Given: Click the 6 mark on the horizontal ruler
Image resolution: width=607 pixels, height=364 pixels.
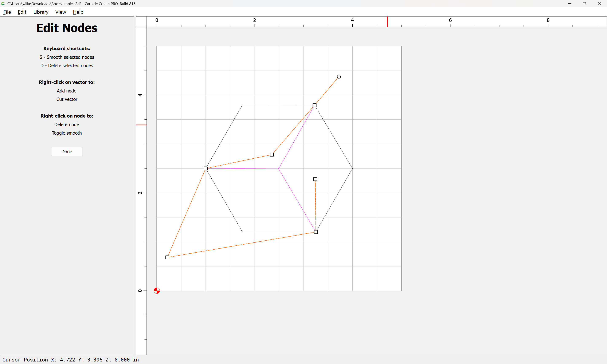Looking at the screenshot, I should 450,20.
